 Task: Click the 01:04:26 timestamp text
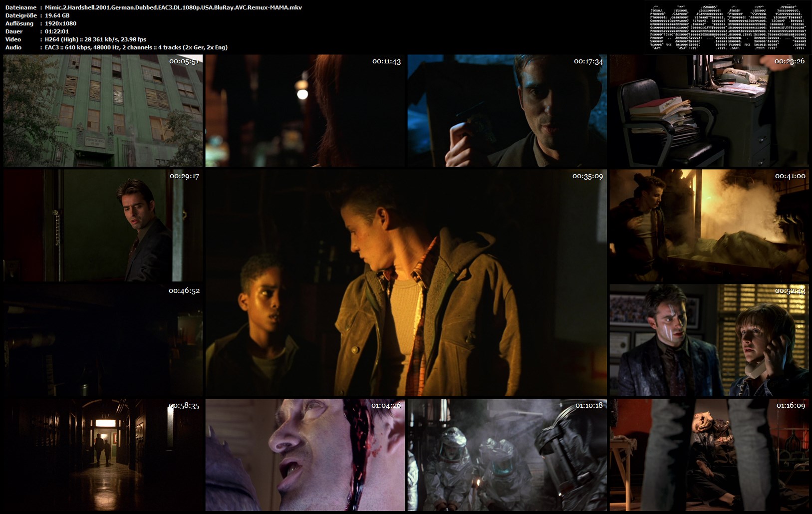pos(386,406)
